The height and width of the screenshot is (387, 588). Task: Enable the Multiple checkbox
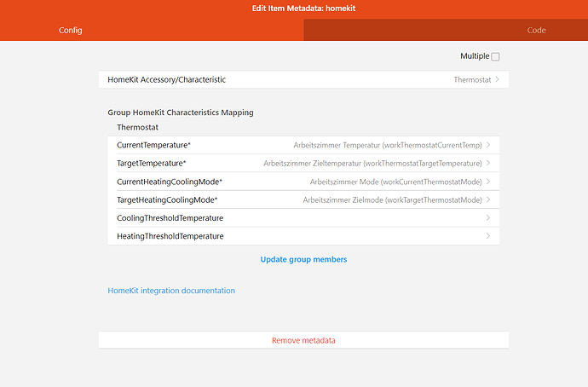coord(495,56)
